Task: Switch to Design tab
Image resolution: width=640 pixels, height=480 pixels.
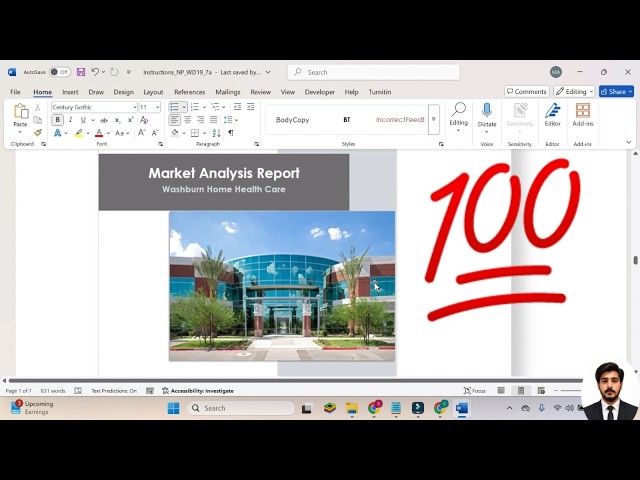Action: pyautogui.click(x=124, y=92)
